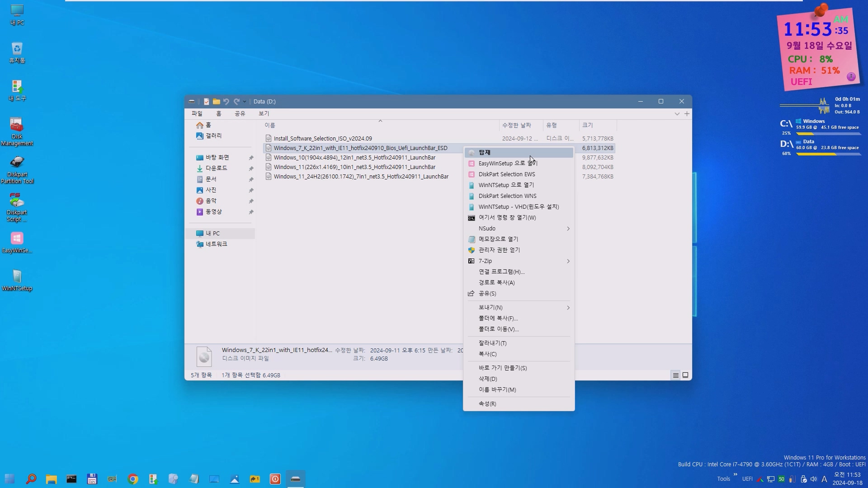This screenshot has height=488, width=868.
Task: Choose 탑재 in the context menu
Action: point(485,153)
